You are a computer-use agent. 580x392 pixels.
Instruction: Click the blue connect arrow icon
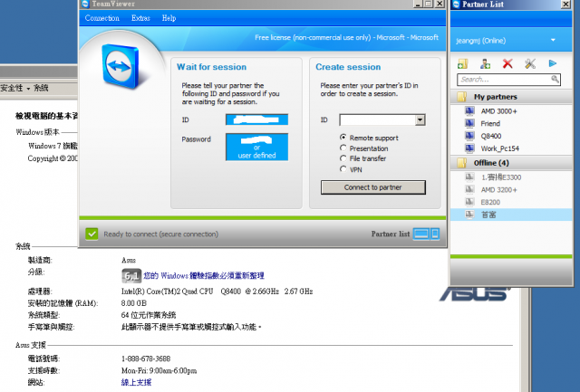[x=552, y=63]
